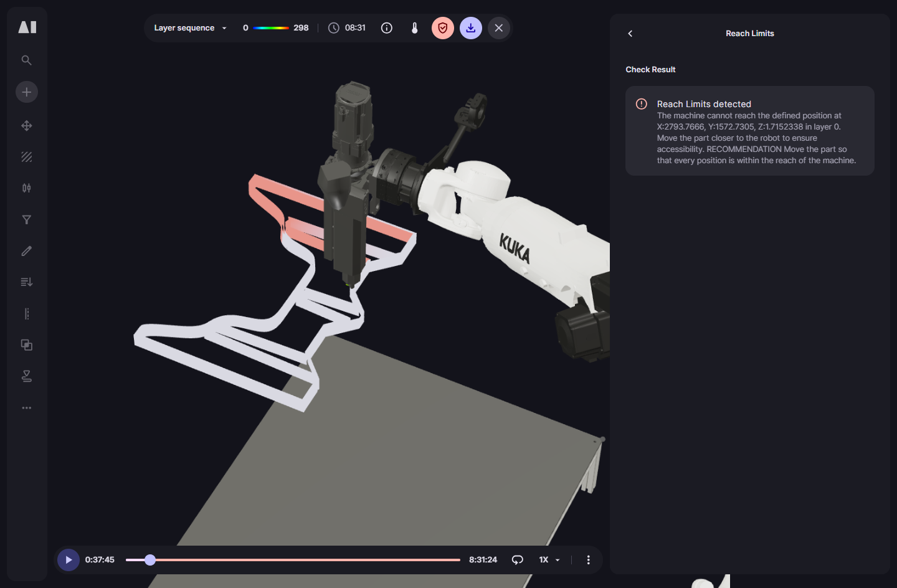Open the sort order list tool

pyautogui.click(x=27, y=282)
